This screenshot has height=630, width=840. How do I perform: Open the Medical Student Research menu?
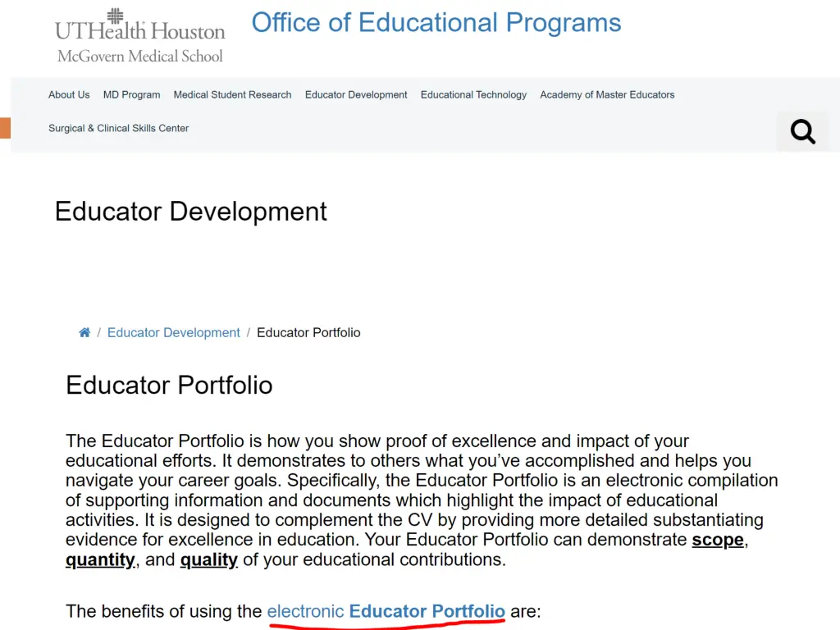tap(232, 95)
